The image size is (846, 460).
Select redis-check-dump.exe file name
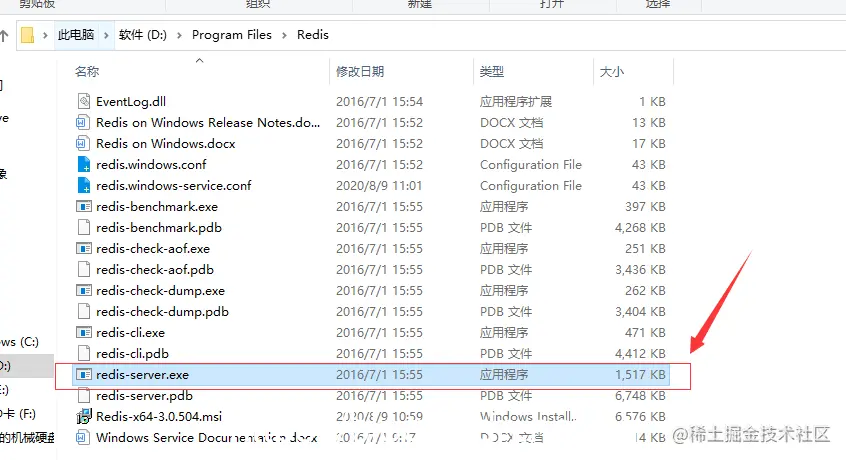[x=160, y=291]
